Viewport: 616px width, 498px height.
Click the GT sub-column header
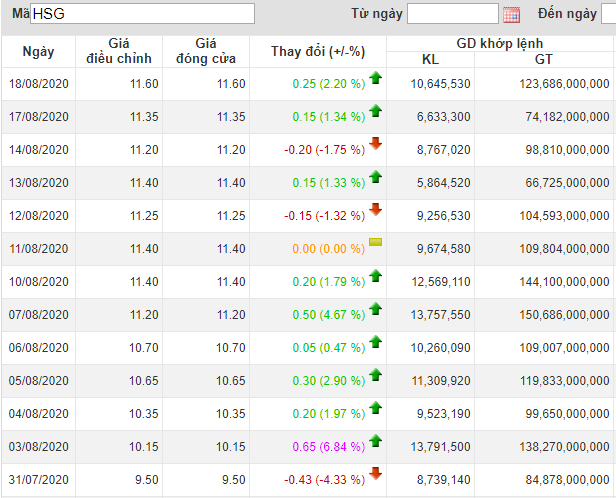(544, 59)
